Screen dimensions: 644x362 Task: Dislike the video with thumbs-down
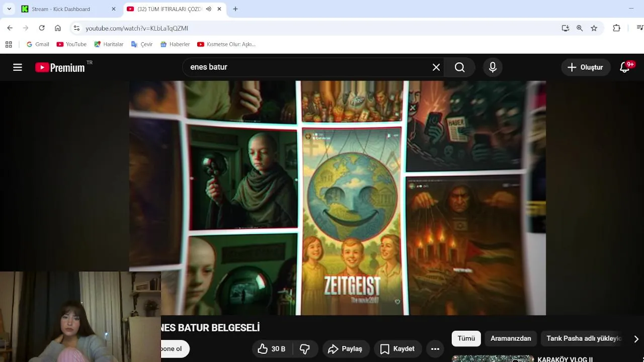tap(305, 349)
